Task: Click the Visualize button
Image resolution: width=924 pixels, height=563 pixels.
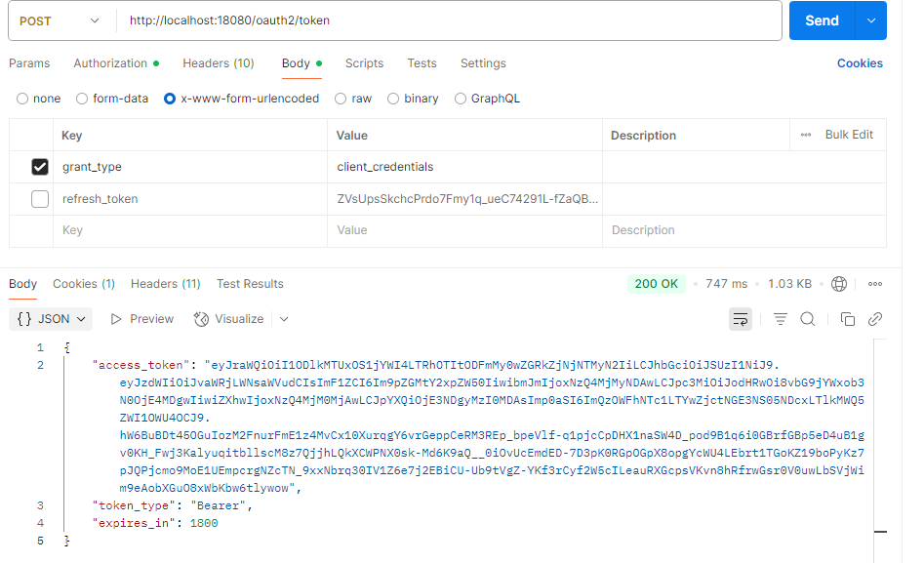Action: 228,319
